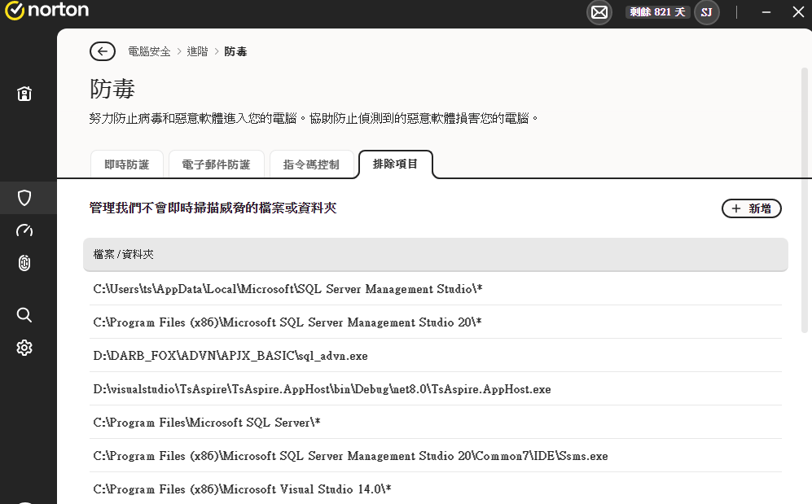Select the Microsoft Visual Studio 14.0\* row
Viewport: 812px width, 504px height.
[436, 489]
